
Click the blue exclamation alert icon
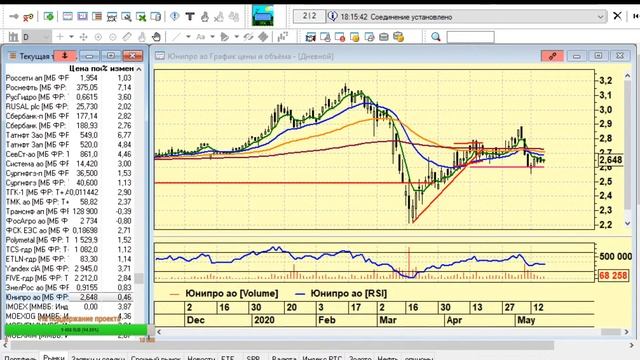click(x=175, y=16)
